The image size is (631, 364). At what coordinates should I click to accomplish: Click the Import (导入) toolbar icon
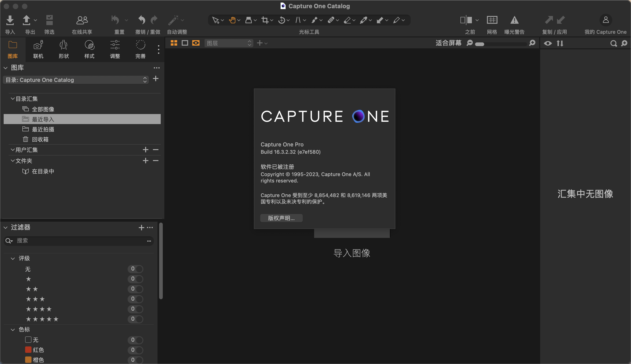pyautogui.click(x=10, y=20)
